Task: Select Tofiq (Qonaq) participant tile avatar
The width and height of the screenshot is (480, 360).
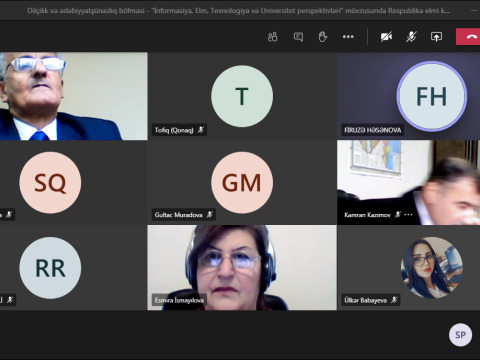Action: click(x=242, y=96)
